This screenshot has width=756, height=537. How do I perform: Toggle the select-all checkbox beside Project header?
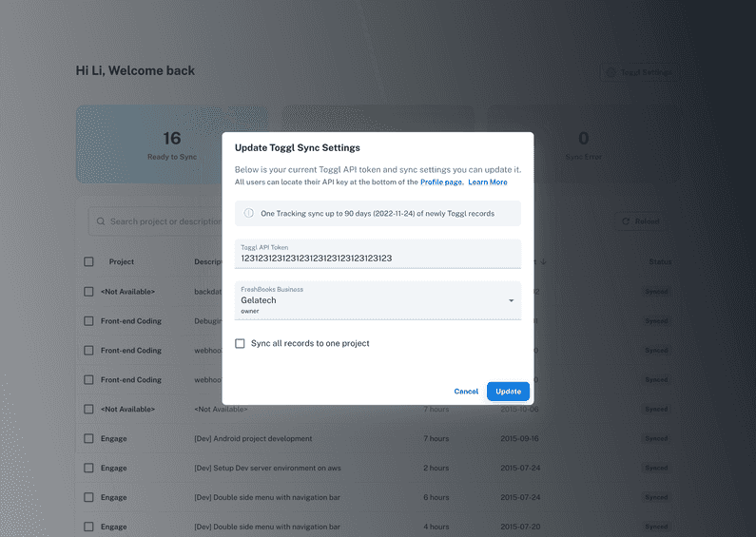click(88, 261)
